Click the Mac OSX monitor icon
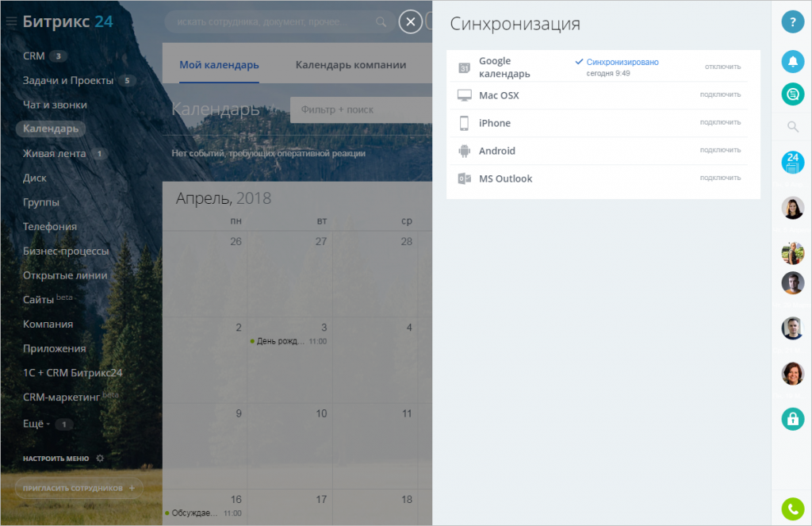This screenshot has height=526, width=812. point(464,95)
